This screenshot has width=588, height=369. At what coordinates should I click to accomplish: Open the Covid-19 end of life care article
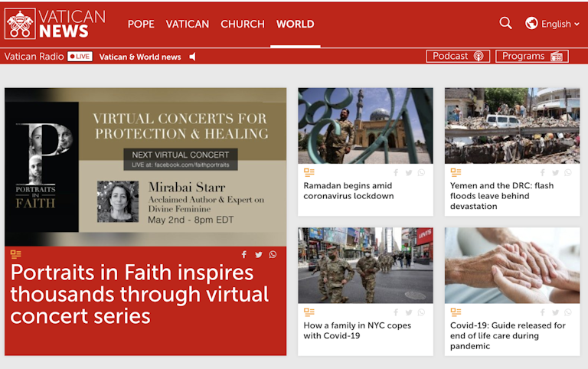(x=508, y=335)
